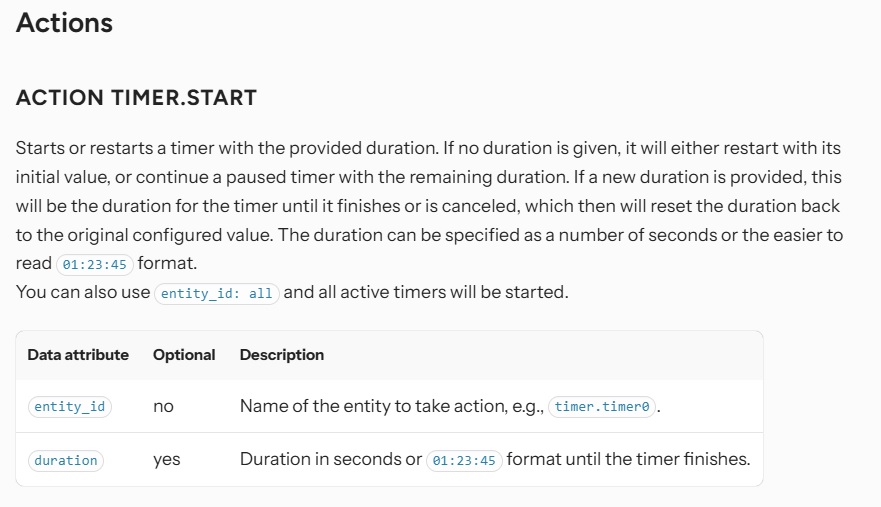Click the "Optional" column header
The height and width of the screenshot is (507, 881).
[x=184, y=355]
